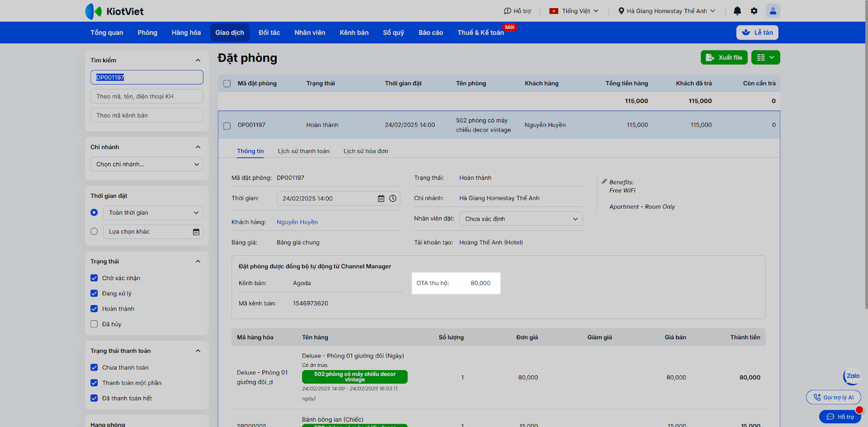Screen dimensions: 868x427
Task: Click the user account avatar icon
Action: [773, 11]
